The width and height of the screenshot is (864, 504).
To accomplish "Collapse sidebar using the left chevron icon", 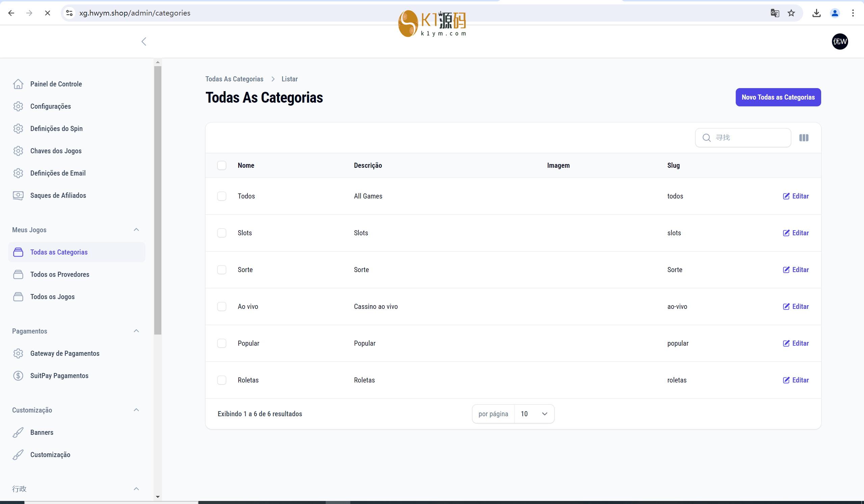I will [x=144, y=42].
